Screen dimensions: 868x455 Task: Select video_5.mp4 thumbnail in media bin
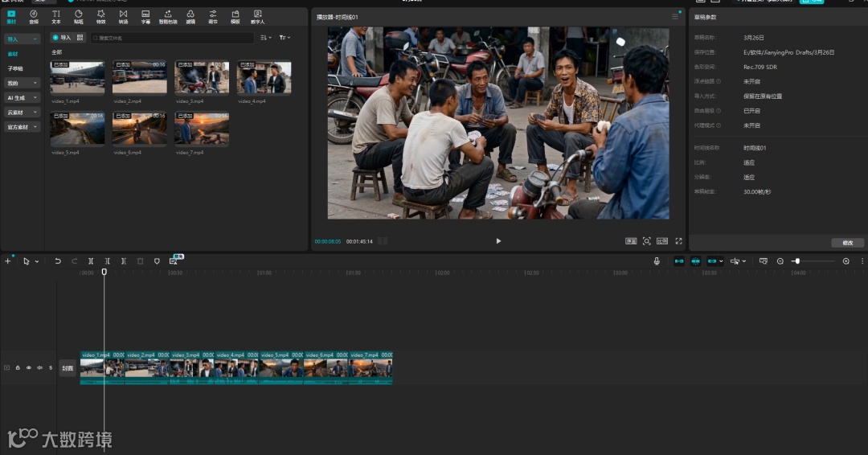click(77, 129)
